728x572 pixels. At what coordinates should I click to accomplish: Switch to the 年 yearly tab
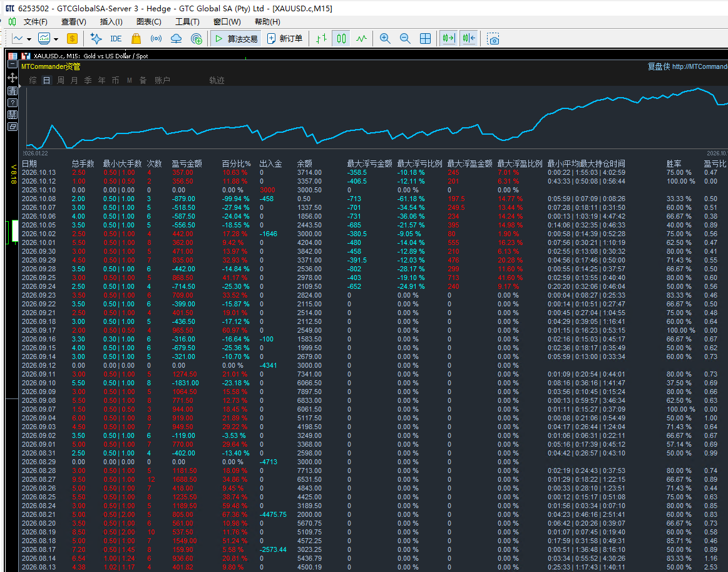click(101, 80)
